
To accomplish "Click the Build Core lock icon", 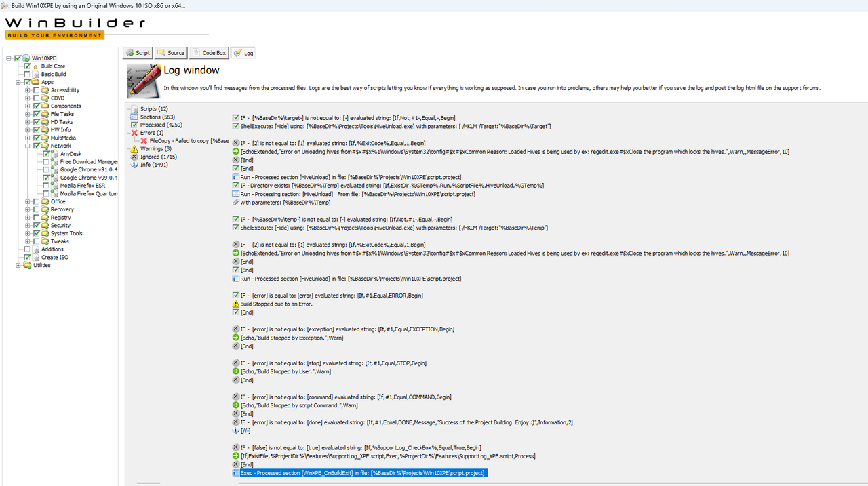I will click(x=35, y=66).
